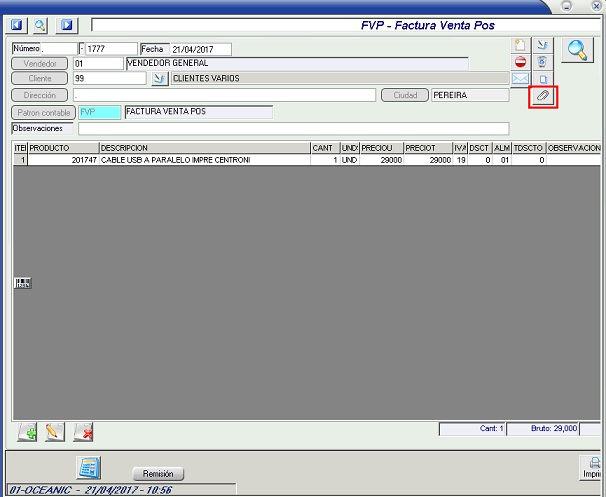This screenshot has width=606, height=497.
Task: Click the red cancel document icon
Action: (519, 62)
